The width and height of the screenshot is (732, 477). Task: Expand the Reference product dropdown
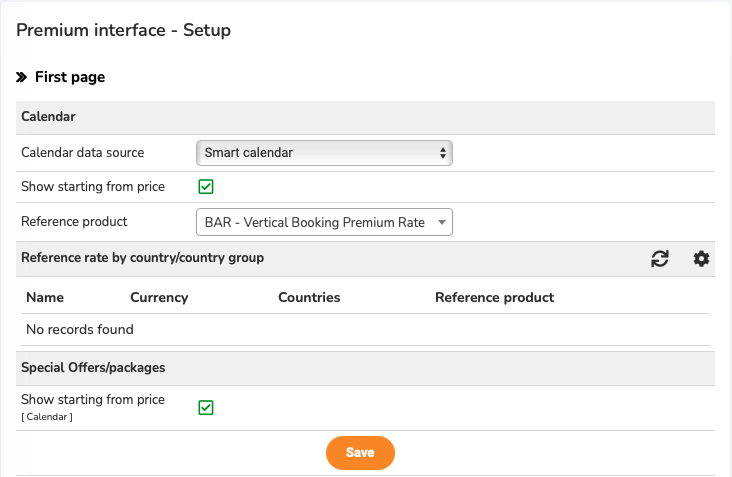[x=324, y=222]
